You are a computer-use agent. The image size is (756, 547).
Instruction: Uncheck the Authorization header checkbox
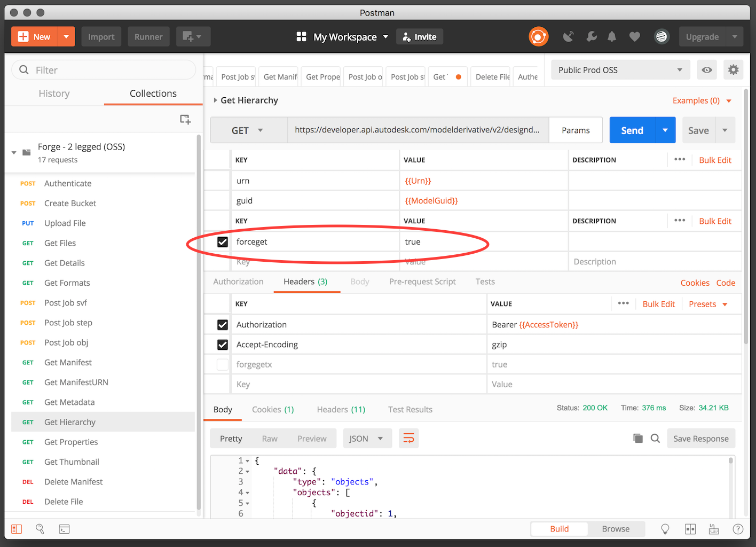pos(223,325)
